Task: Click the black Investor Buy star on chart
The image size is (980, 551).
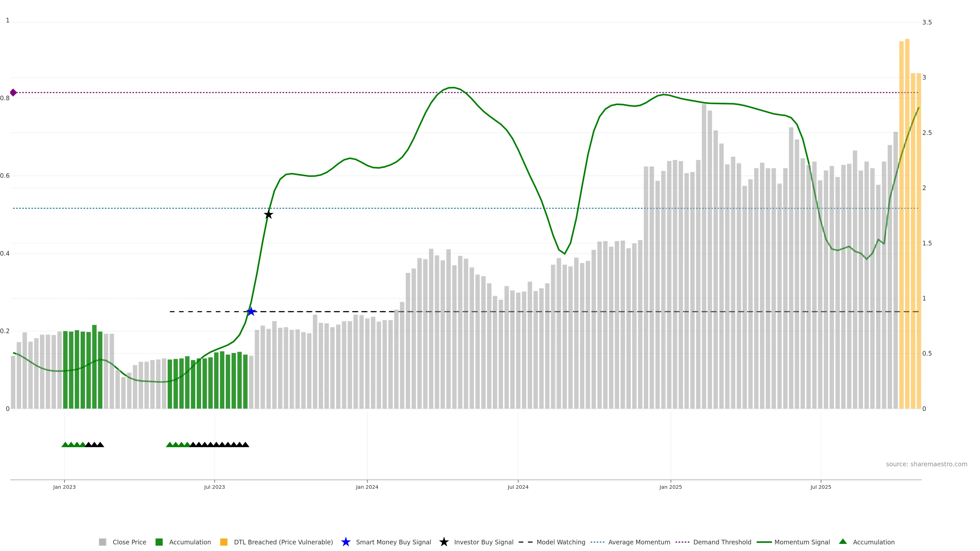Action: (268, 215)
